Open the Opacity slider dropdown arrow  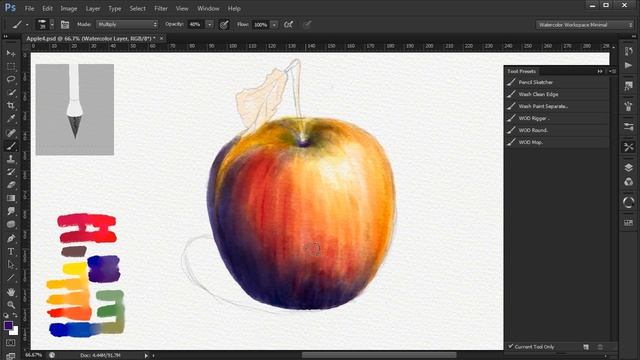point(209,24)
